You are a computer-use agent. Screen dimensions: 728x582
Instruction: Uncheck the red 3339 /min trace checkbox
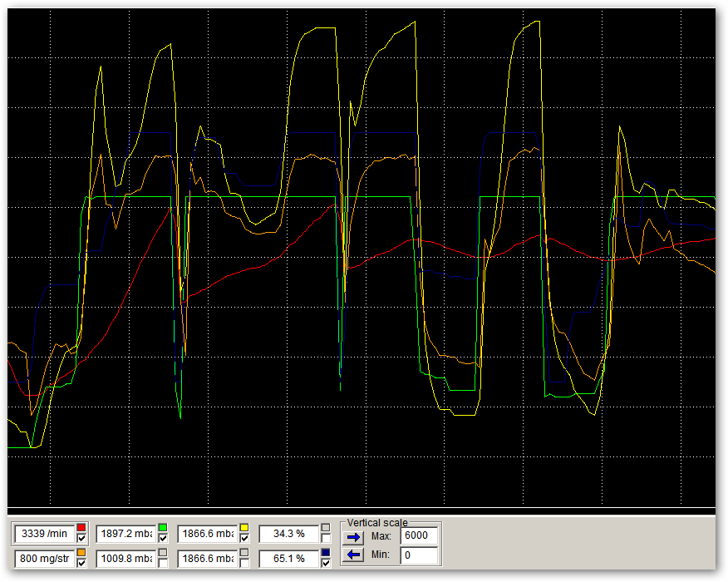81,538
